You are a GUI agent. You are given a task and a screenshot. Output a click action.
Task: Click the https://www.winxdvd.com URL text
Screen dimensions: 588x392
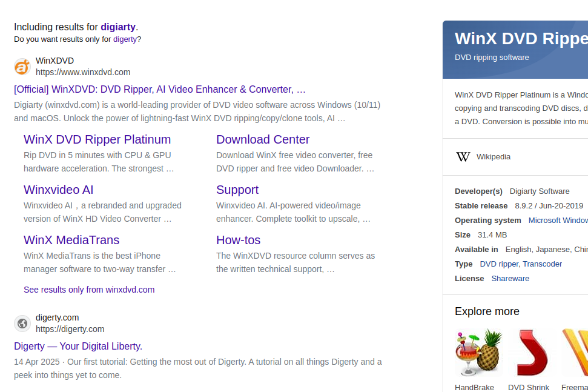point(83,72)
